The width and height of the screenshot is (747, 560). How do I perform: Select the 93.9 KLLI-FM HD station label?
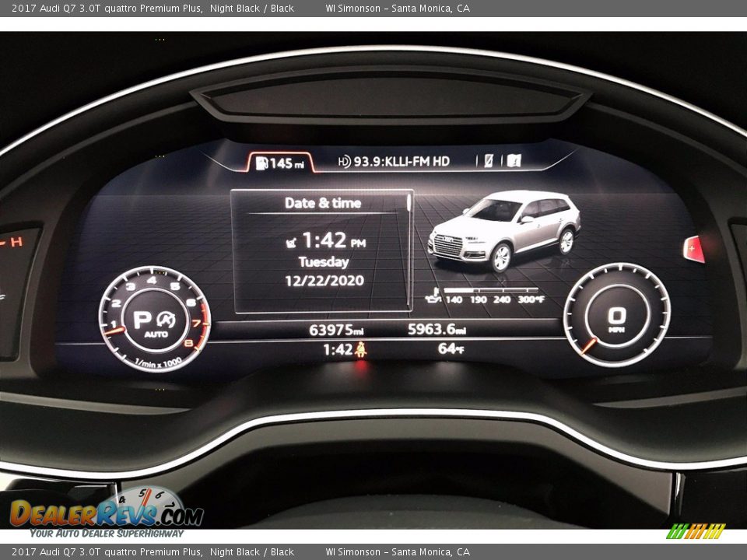[402, 162]
